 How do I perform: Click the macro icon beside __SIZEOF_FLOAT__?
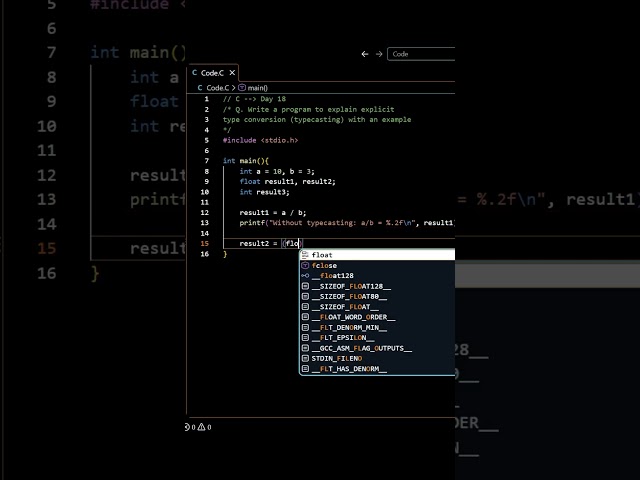tap(305, 307)
